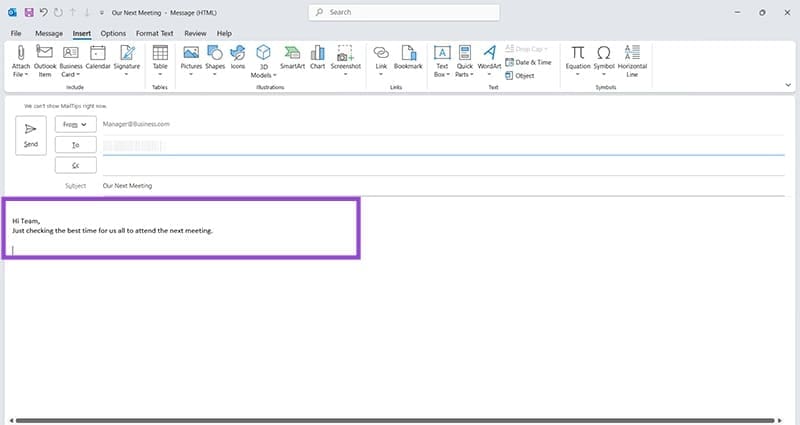
Task: Open the Format Text tab
Action: pos(155,33)
